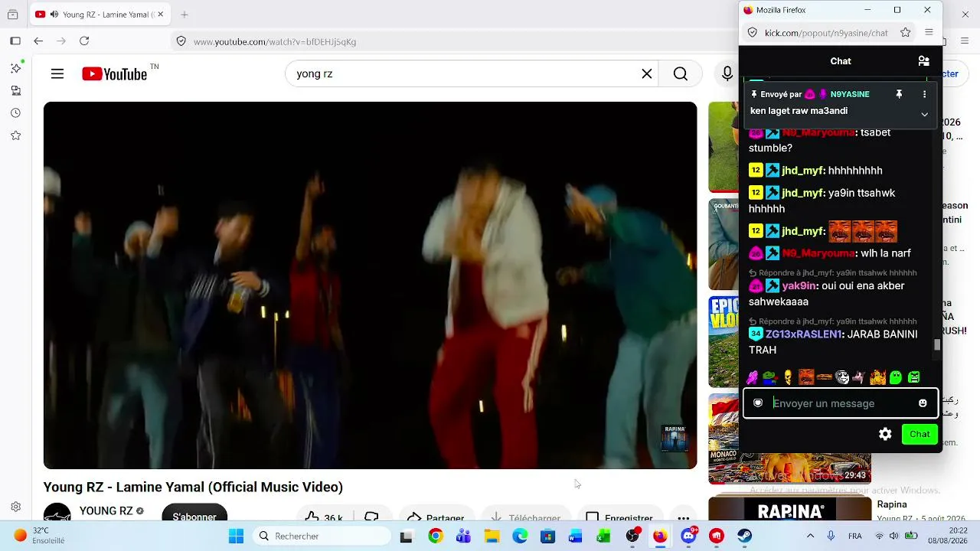View site security info for kick.com
980x551 pixels.
(752, 32)
